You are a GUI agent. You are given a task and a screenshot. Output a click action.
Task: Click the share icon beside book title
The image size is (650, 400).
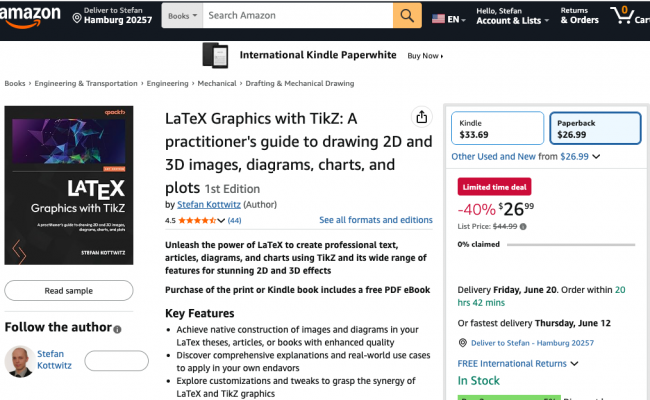tap(422, 117)
